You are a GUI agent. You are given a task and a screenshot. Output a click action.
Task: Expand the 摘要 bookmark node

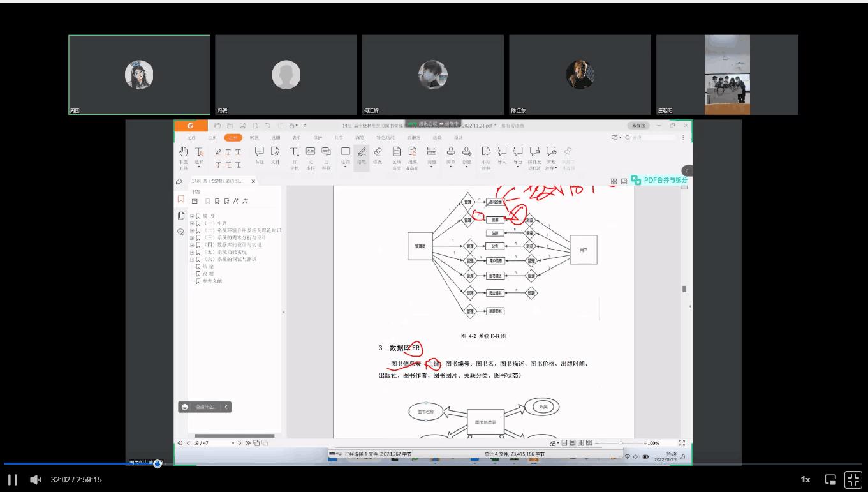click(x=192, y=216)
